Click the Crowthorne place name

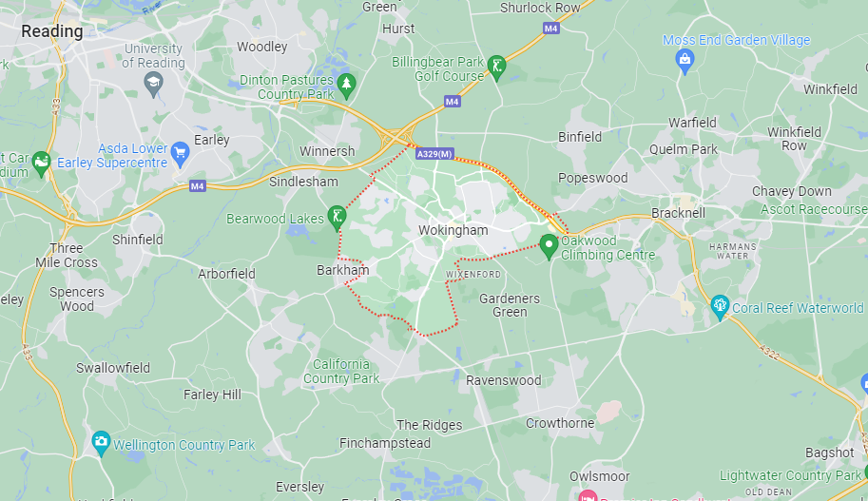(x=560, y=423)
